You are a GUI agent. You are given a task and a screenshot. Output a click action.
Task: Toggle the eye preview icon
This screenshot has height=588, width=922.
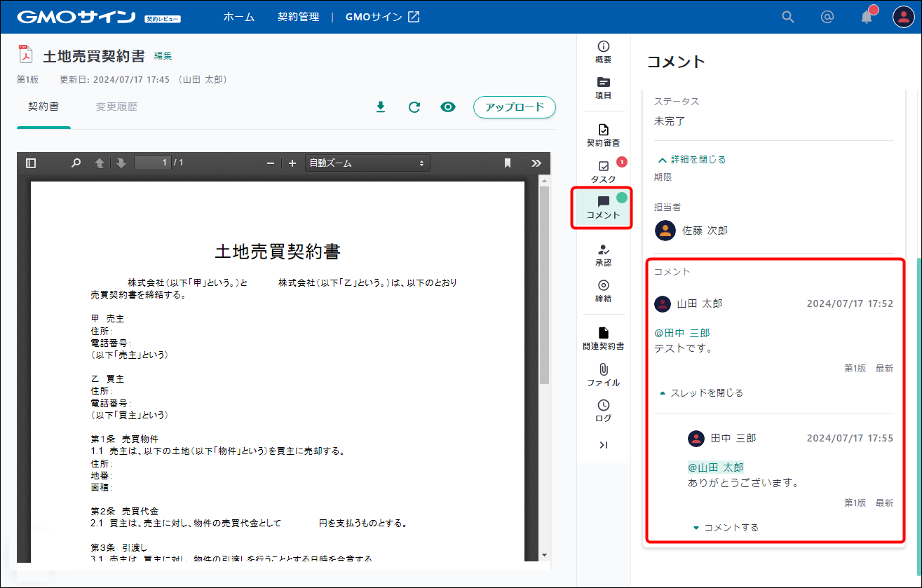point(448,107)
